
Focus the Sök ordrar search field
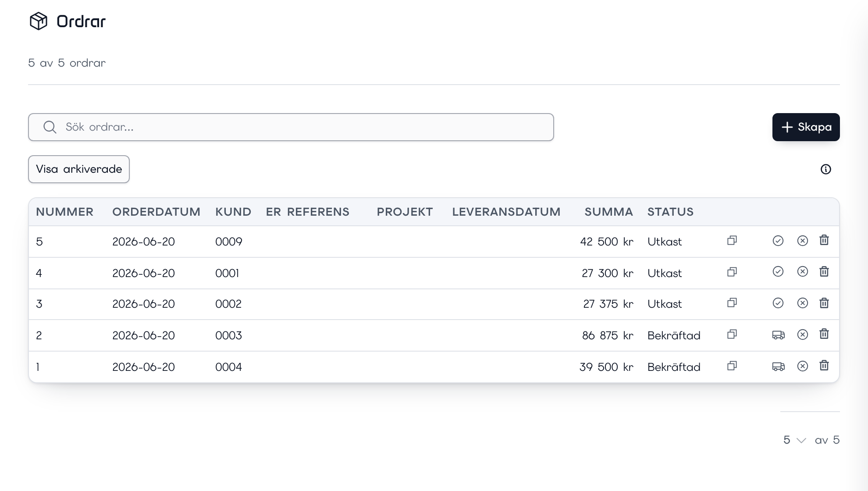(x=291, y=127)
